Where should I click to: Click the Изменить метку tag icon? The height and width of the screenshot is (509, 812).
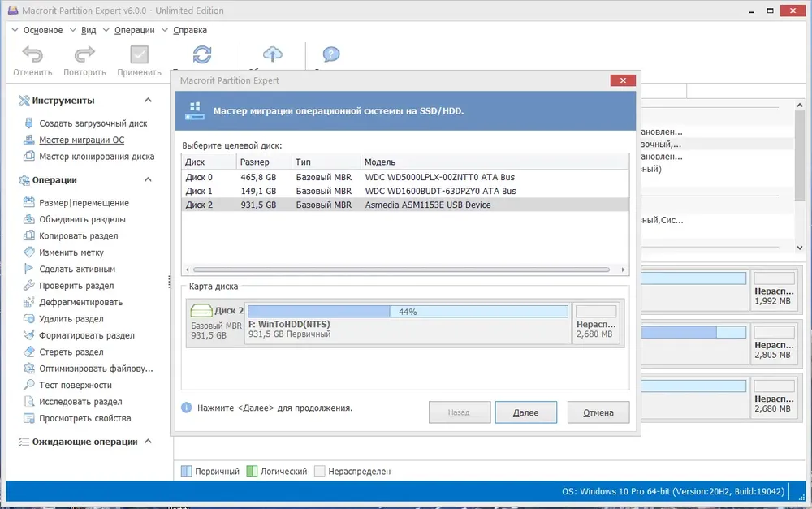click(x=29, y=252)
